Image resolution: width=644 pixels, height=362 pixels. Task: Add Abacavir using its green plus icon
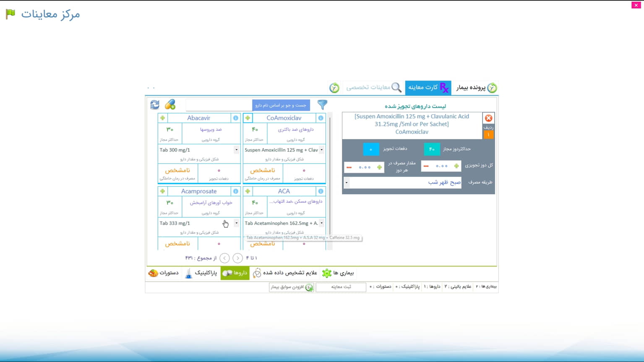coord(163,118)
